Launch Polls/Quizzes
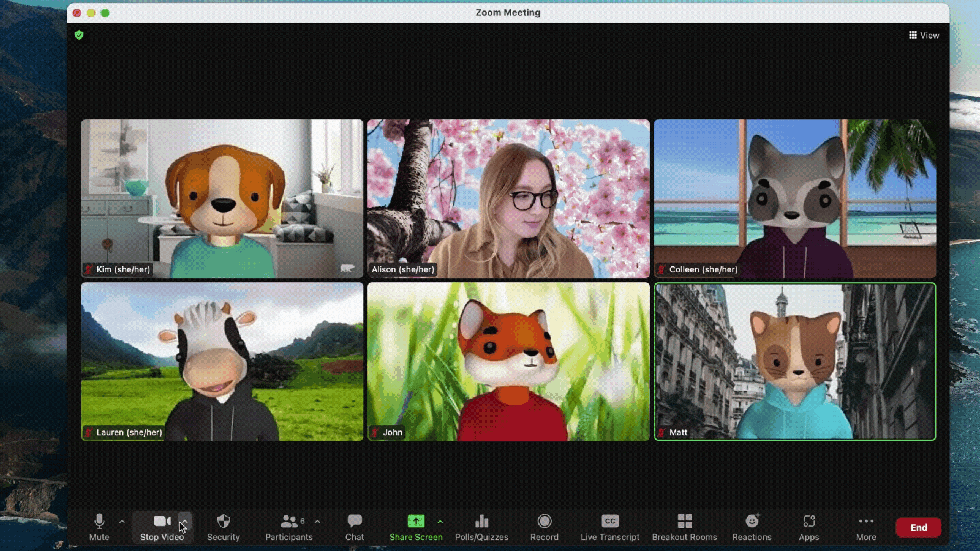The width and height of the screenshot is (980, 551). pos(481,527)
